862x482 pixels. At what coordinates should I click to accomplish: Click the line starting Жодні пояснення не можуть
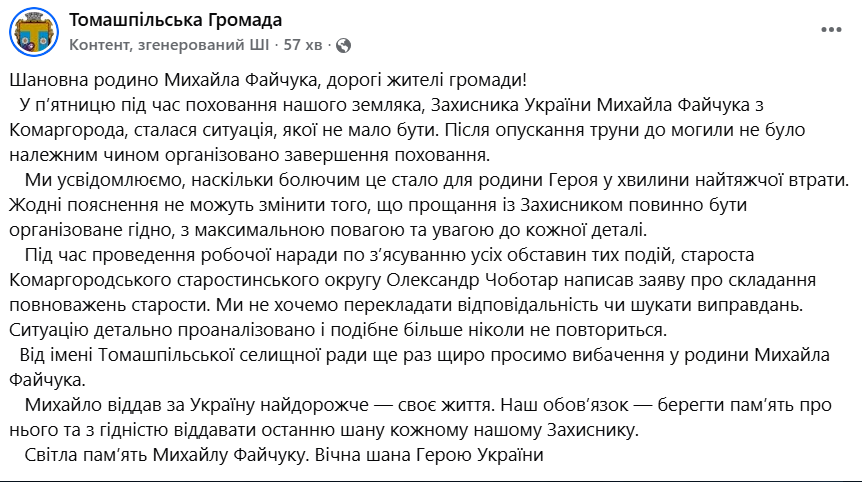point(378,205)
